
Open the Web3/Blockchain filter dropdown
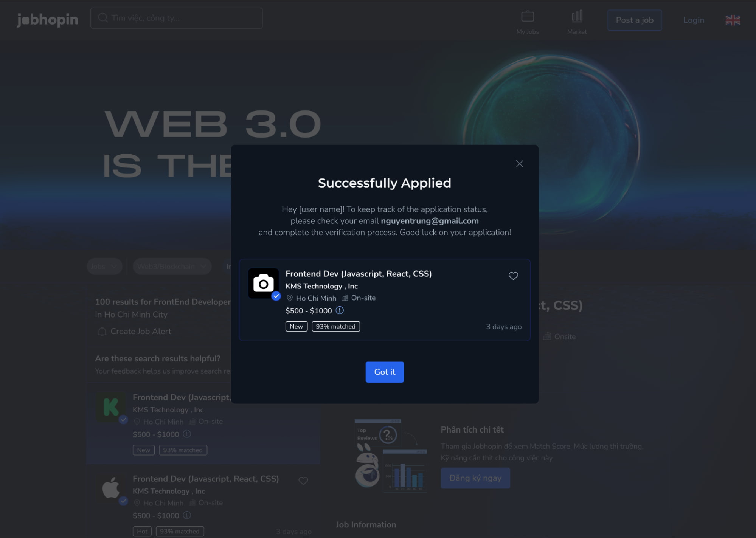tap(169, 266)
